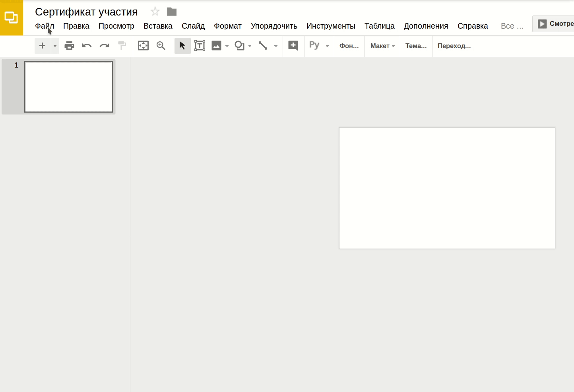The image size is (574, 392).
Task: Open the Фон... background dialog
Action: 349,46
